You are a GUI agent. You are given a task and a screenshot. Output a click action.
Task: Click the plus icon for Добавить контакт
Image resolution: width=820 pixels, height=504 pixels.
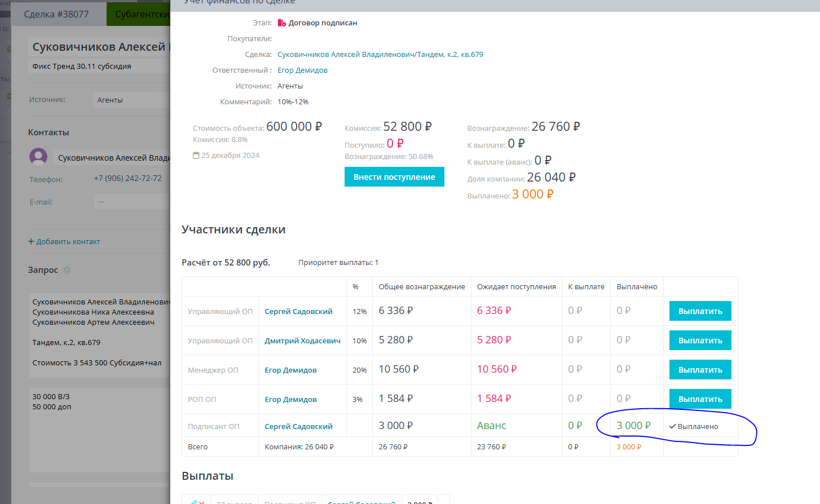(31, 241)
